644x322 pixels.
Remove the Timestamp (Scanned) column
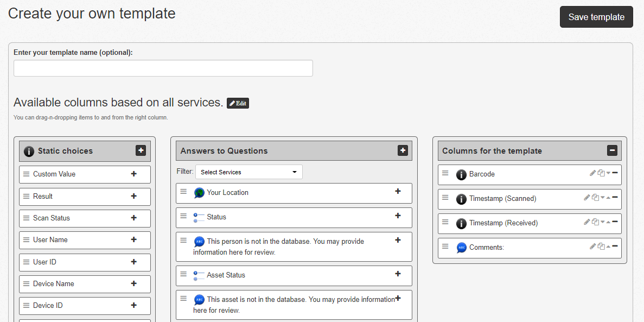coord(615,197)
